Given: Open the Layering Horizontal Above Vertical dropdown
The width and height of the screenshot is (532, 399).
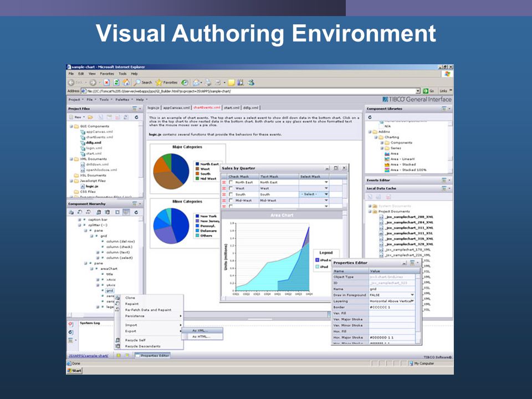Looking at the screenshot, I should point(412,301).
